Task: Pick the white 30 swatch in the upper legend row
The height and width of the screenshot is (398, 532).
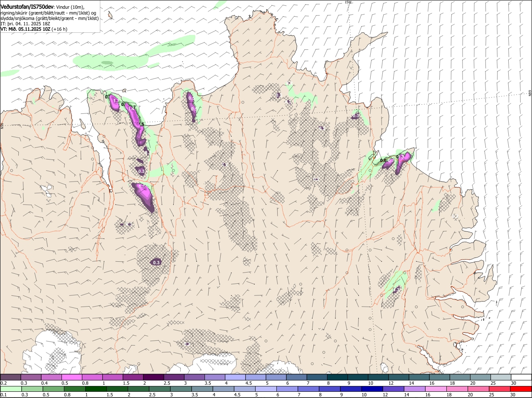Action: pyautogui.click(x=521, y=377)
